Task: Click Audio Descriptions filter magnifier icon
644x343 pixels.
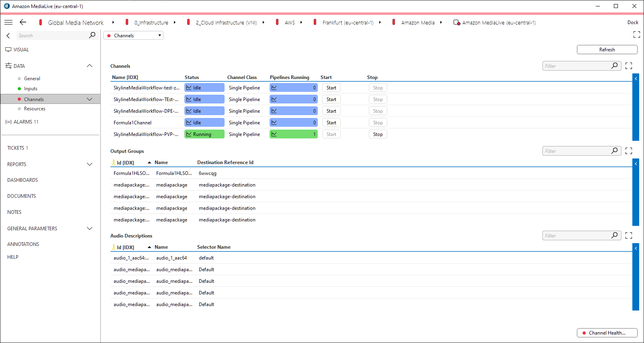Action: point(615,235)
